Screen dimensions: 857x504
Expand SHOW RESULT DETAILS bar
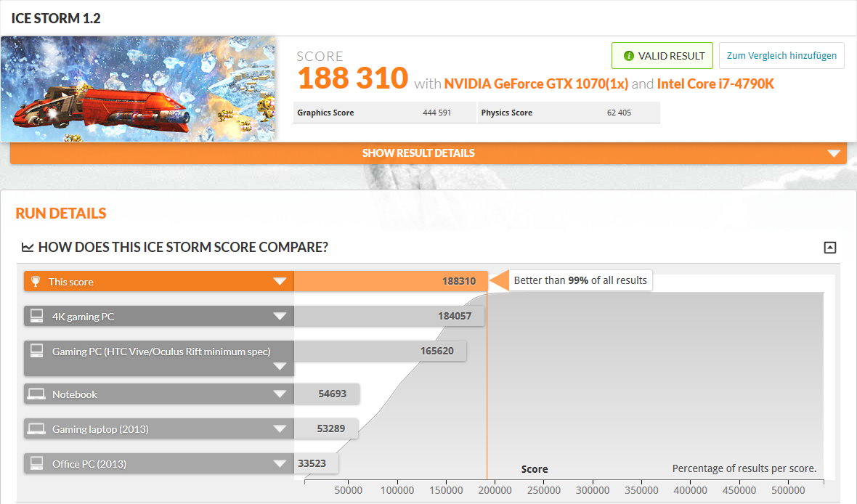click(x=428, y=153)
